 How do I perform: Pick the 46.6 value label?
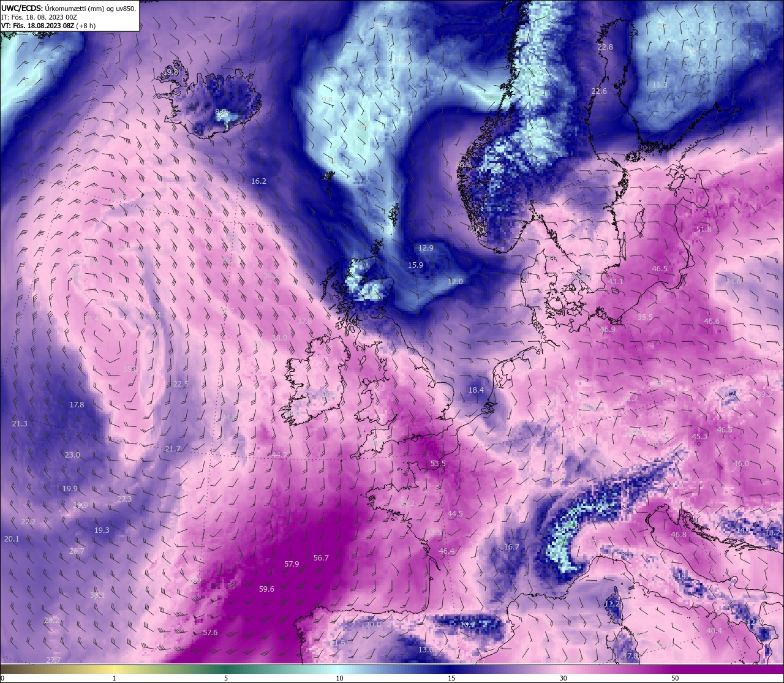coord(712,321)
